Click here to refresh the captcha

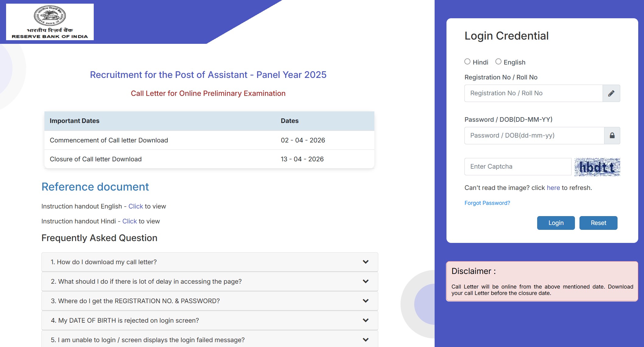[553, 188]
